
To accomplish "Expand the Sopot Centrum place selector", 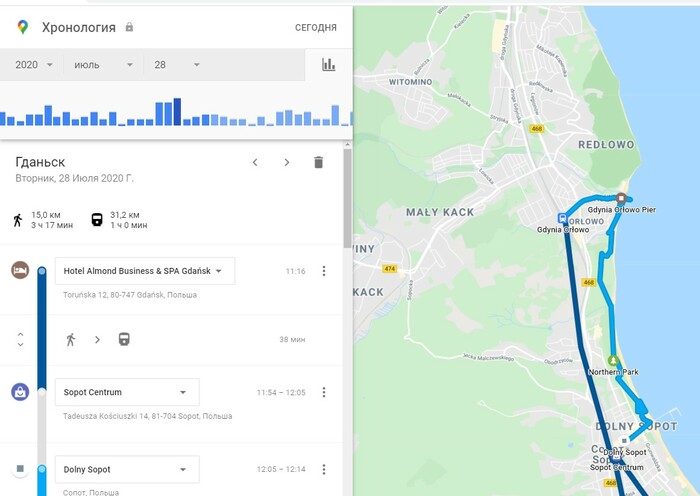I will click(x=127, y=392).
